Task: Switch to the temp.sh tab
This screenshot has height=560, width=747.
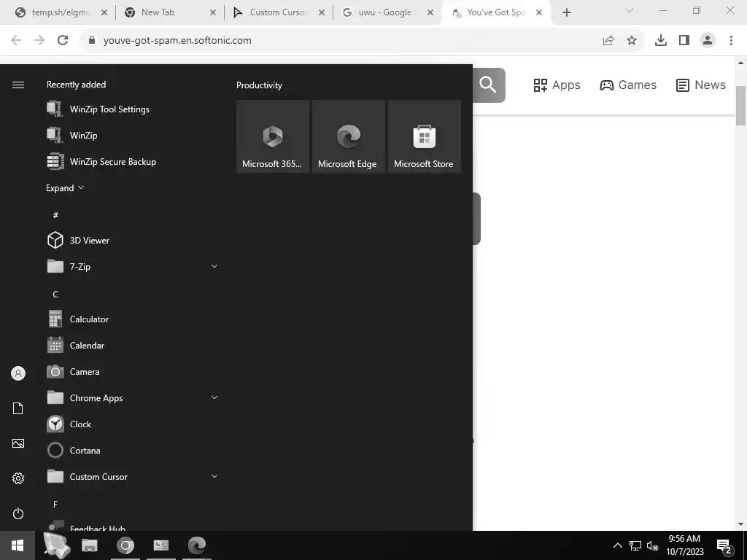Action: click(61, 12)
